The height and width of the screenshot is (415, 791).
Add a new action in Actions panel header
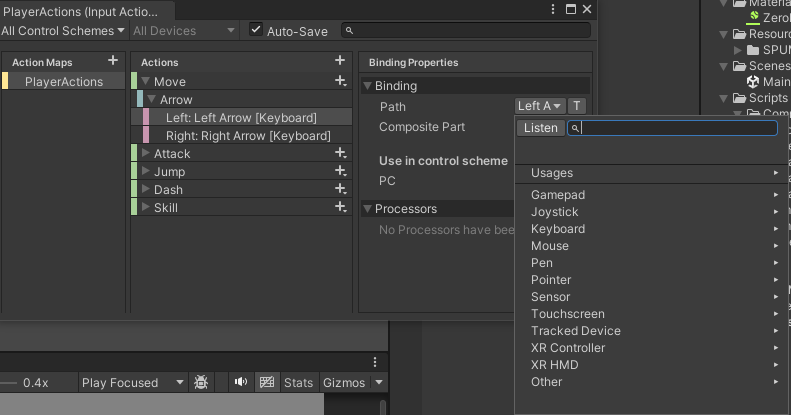pyautogui.click(x=340, y=61)
